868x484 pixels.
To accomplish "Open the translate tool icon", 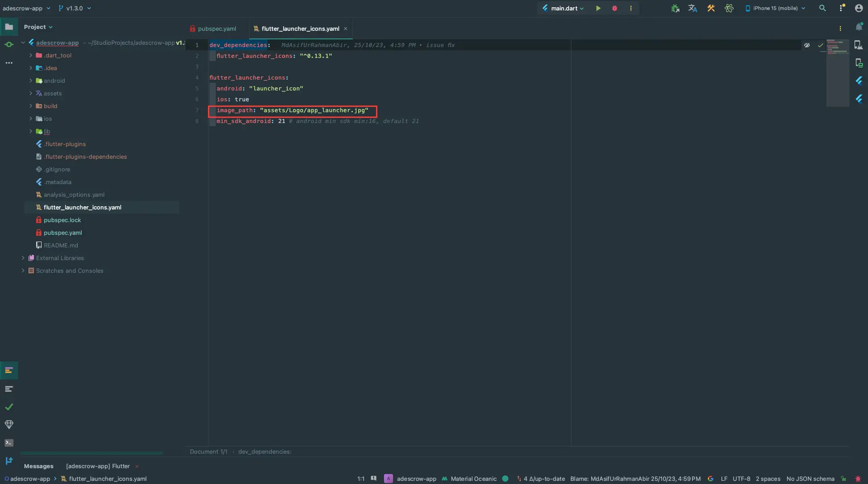I will [x=693, y=8].
